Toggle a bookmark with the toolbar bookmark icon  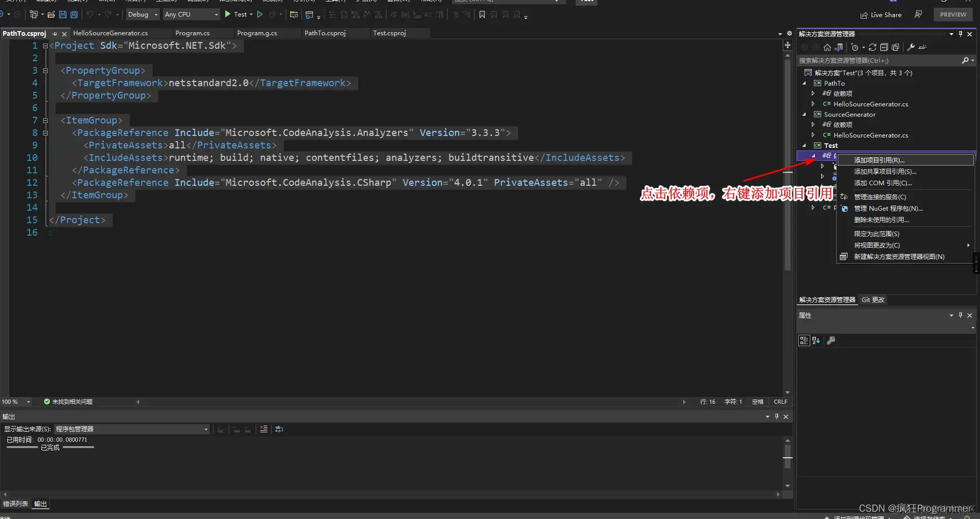coord(482,15)
